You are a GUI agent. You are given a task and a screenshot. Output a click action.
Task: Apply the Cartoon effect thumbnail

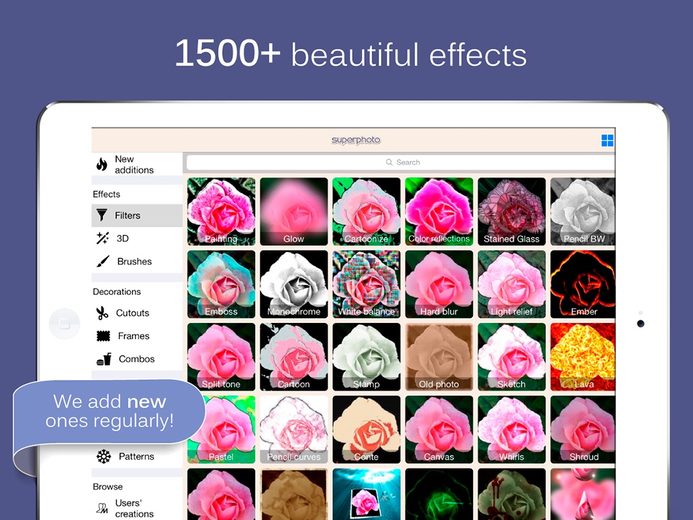pos(294,357)
